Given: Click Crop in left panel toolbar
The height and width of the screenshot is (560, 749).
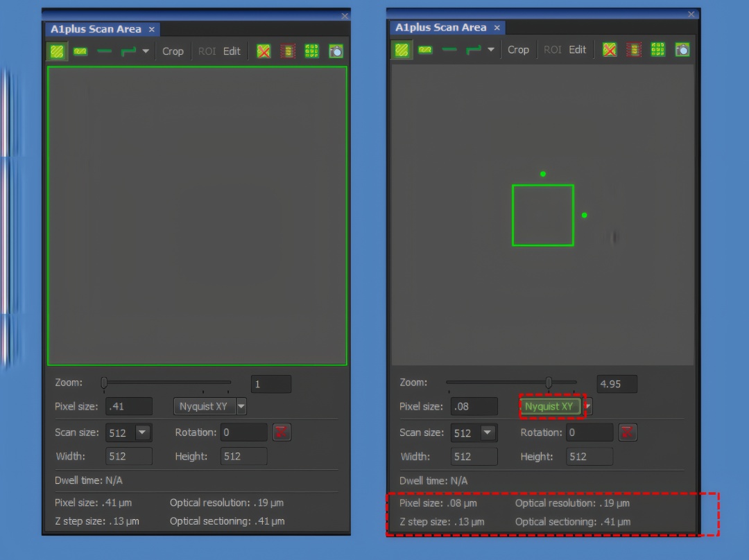Looking at the screenshot, I should 173,51.
